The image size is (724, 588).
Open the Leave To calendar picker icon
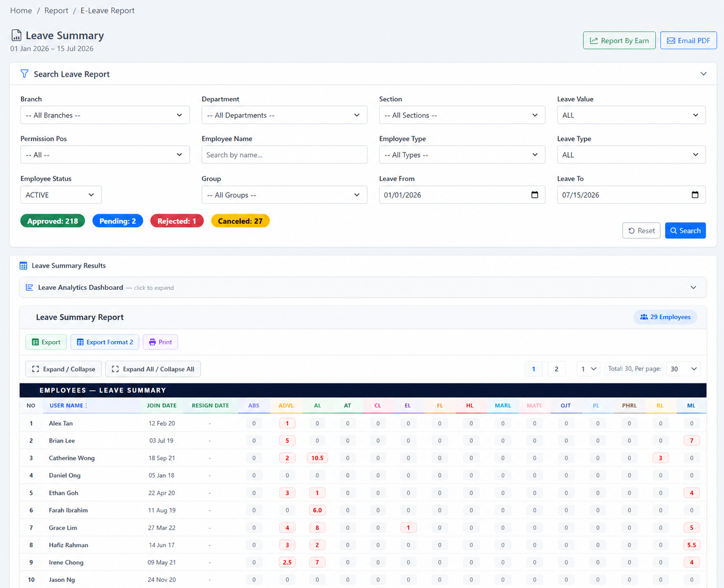[x=695, y=195]
